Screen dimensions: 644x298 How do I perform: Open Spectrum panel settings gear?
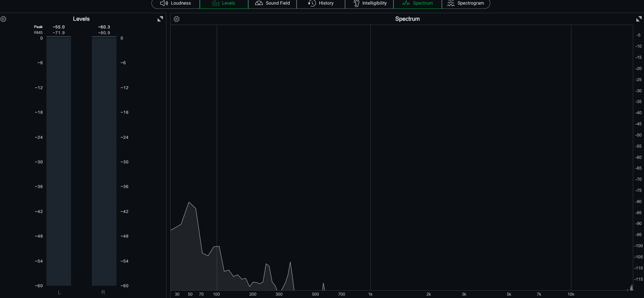pyautogui.click(x=177, y=19)
